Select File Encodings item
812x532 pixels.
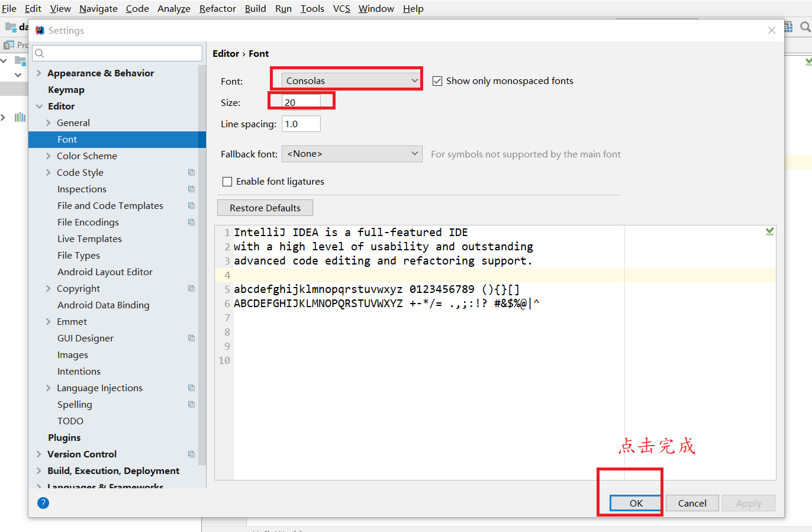pyautogui.click(x=88, y=223)
